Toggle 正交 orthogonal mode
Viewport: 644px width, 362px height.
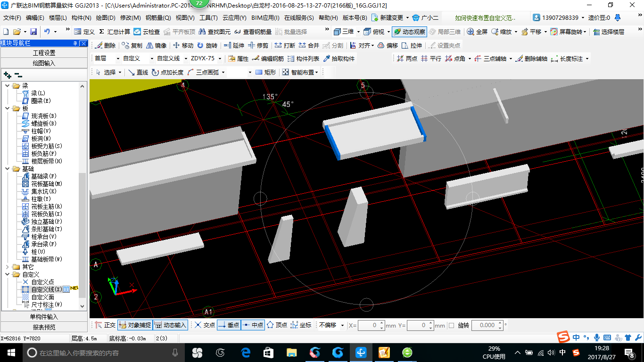(105, 325)
